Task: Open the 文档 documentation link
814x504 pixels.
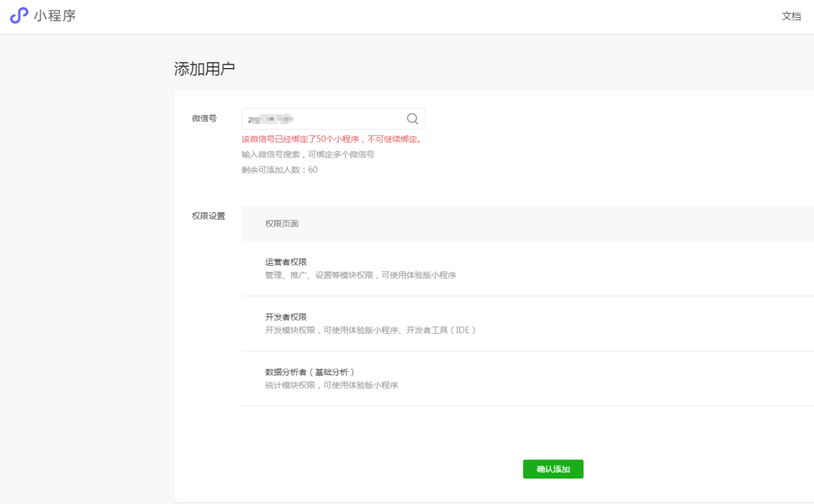Action: [791, 16]
